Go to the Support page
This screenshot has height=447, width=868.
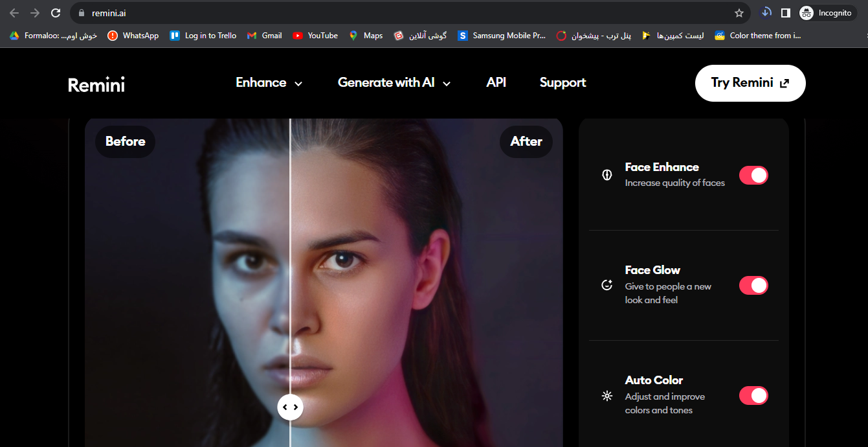tap(562, 83)
